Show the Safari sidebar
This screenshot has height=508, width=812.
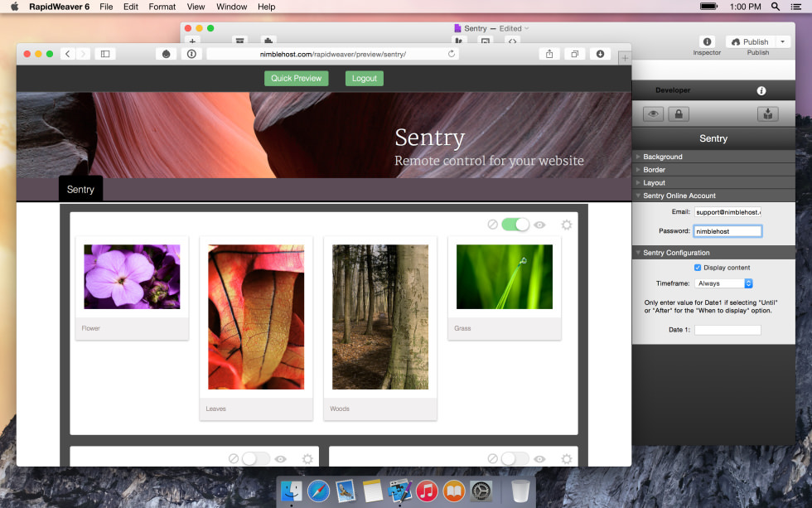coord(105,54)
